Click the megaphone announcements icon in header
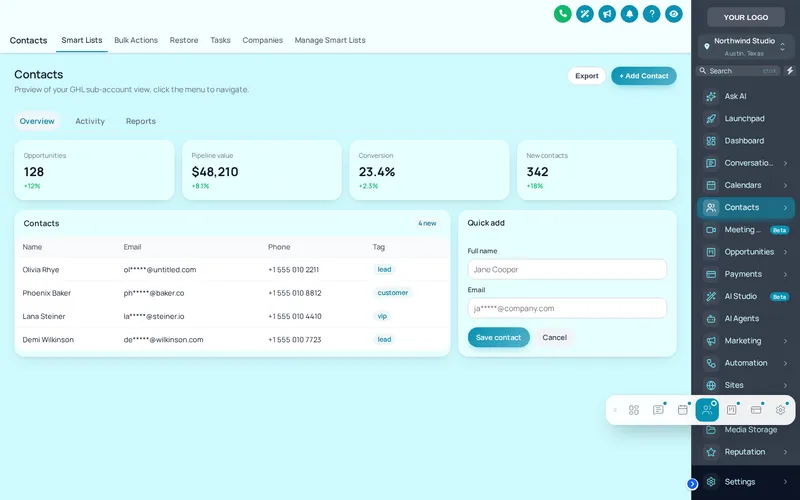Screen dimensions: 800x500 coord(607,14)
